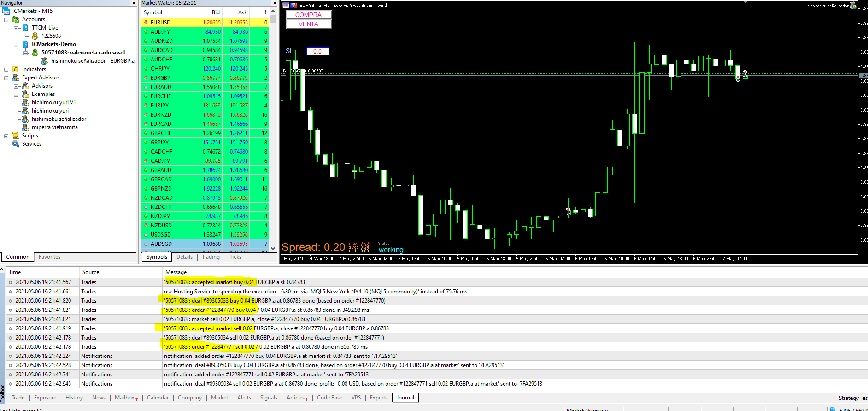Expand the Indicators node
The image size is (868, 411).
(6, 69)
